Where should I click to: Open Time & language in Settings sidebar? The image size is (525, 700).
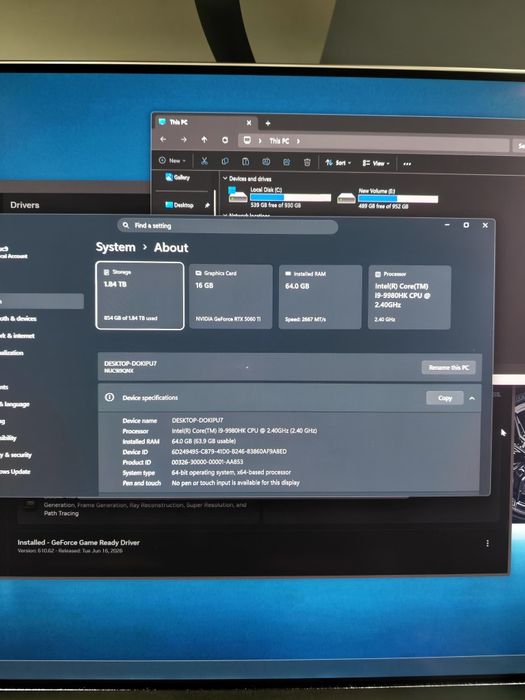[15, 404]
